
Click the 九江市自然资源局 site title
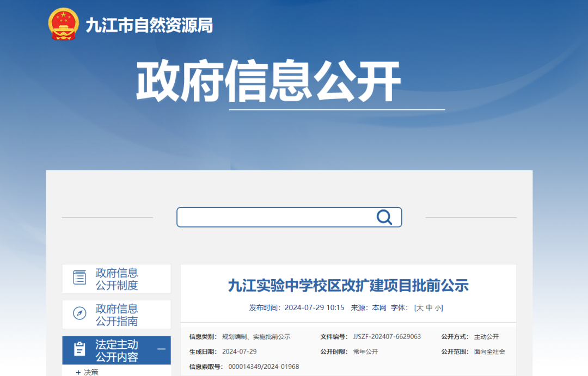(149, 25)
